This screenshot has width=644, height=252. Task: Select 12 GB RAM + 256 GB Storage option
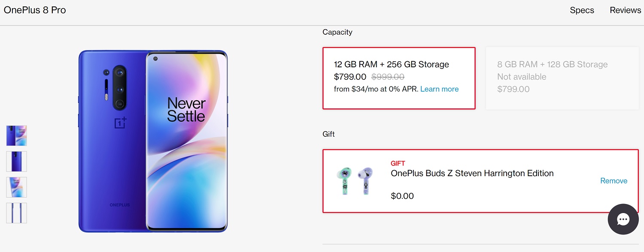(399, 78)
